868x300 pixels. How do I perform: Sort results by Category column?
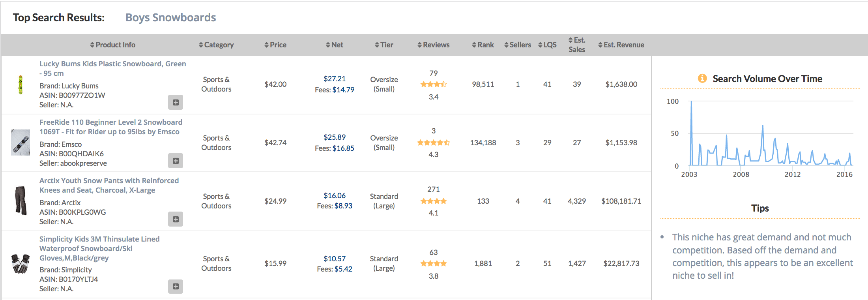[216, 45]
